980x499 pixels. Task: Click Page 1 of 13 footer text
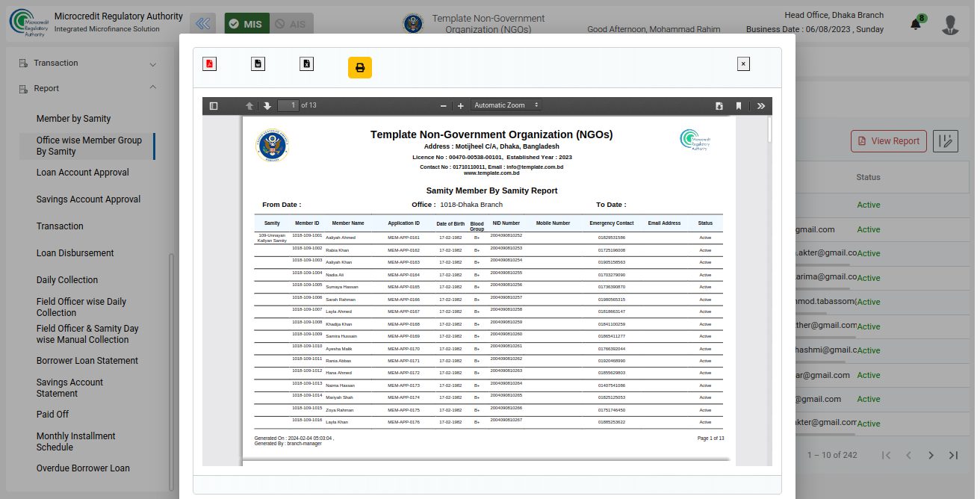click(710, 438)
